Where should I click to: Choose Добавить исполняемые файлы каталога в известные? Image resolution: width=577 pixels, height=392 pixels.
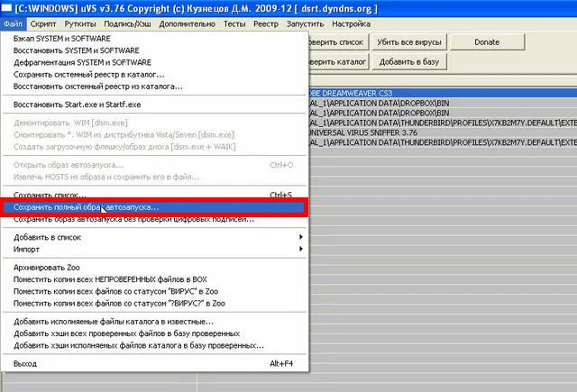point(154,322)
